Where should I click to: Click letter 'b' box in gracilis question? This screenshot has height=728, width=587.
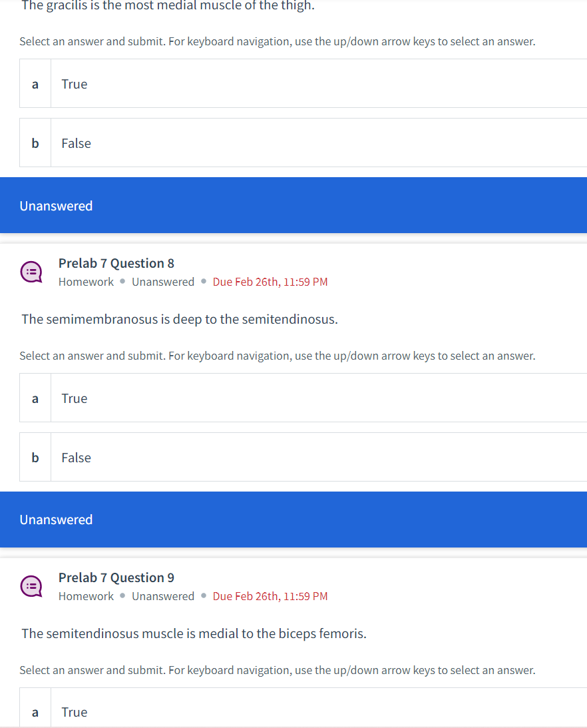pos(35,143)
